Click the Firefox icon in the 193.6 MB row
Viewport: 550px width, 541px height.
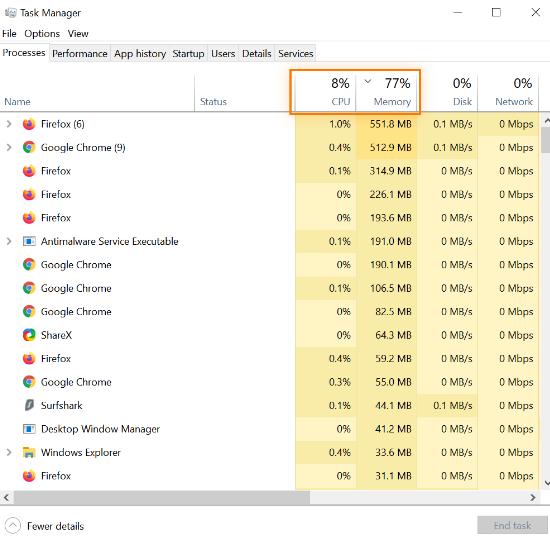29,218
